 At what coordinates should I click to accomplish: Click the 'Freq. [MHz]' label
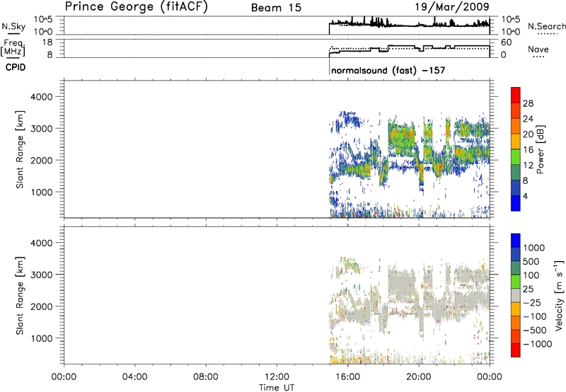(x=13, y=47)
